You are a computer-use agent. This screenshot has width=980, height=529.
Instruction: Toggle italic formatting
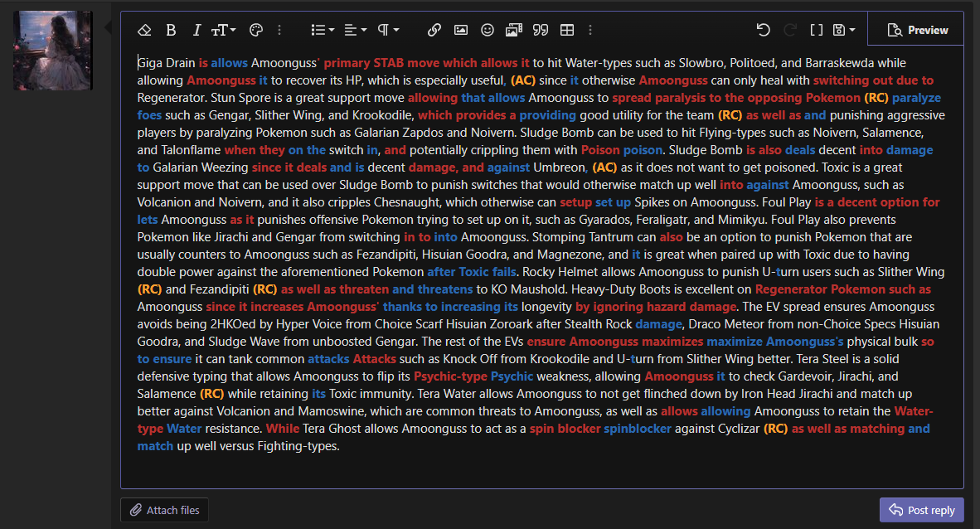pyautogui.click(x=196, y=30)
